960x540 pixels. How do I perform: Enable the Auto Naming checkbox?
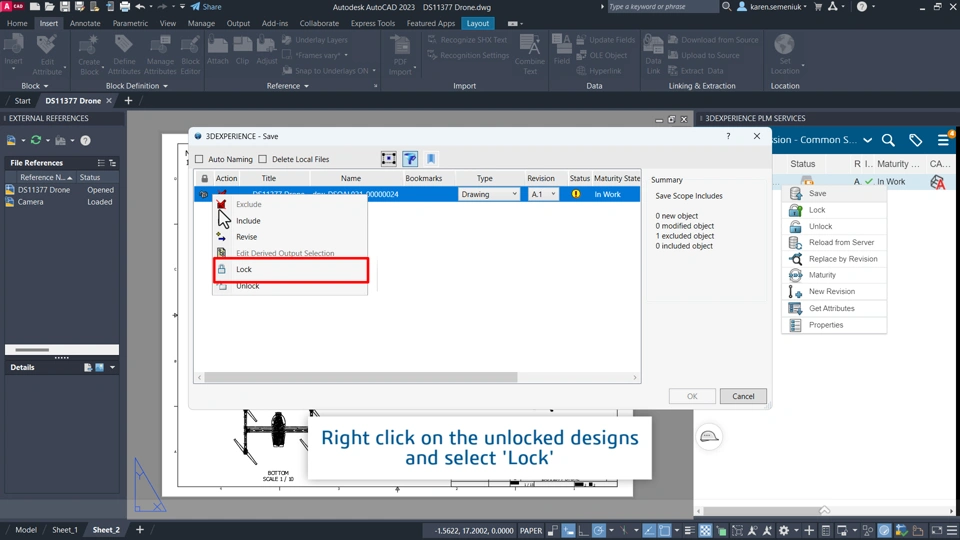coord(199,159)
